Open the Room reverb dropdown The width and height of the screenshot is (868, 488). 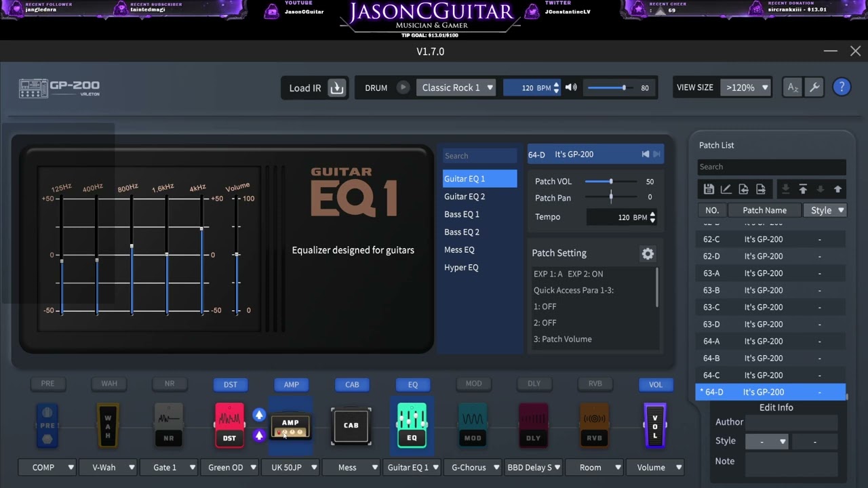click(x=595, y=467)
